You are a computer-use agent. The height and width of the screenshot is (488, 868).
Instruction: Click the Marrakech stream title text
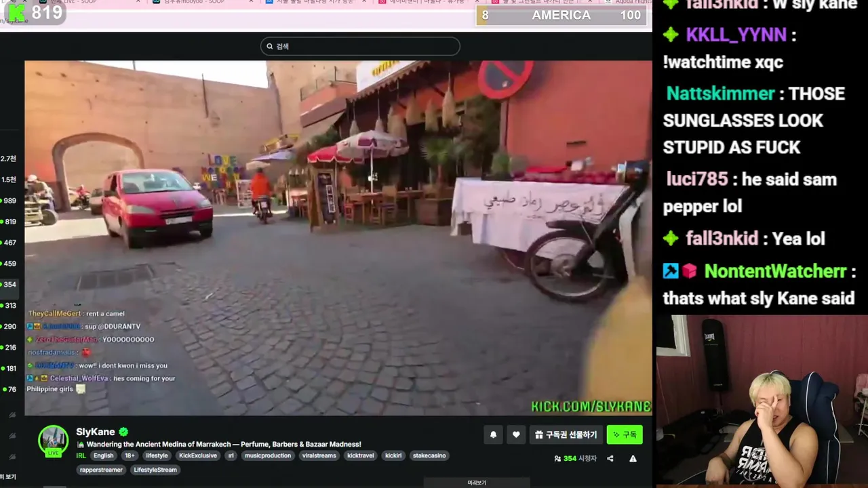pyautogui.click(x=224, y=444)
